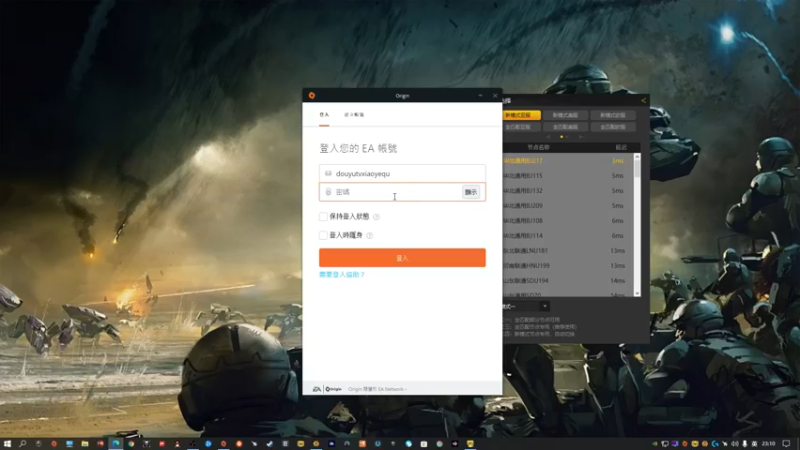
Task: Click the 节点名称 column header
Action: pyautogui.click(x=538, y=147)
